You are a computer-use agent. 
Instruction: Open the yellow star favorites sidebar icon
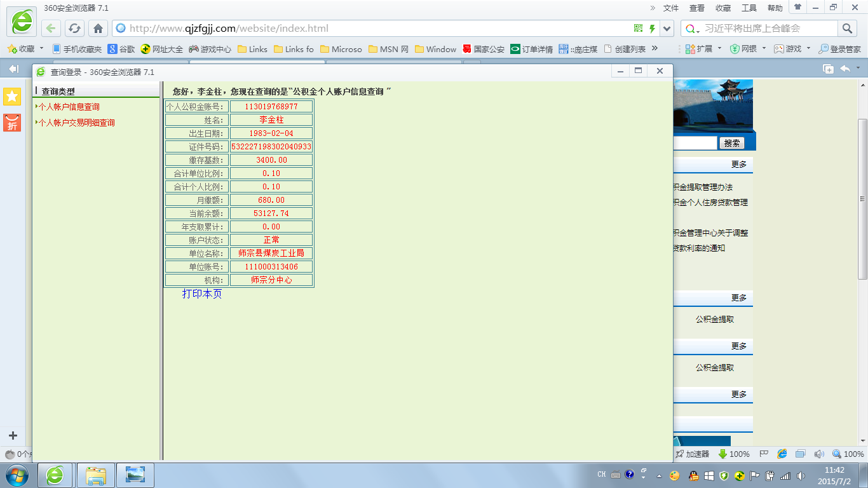pyautogui.click(x=12, y=97)
